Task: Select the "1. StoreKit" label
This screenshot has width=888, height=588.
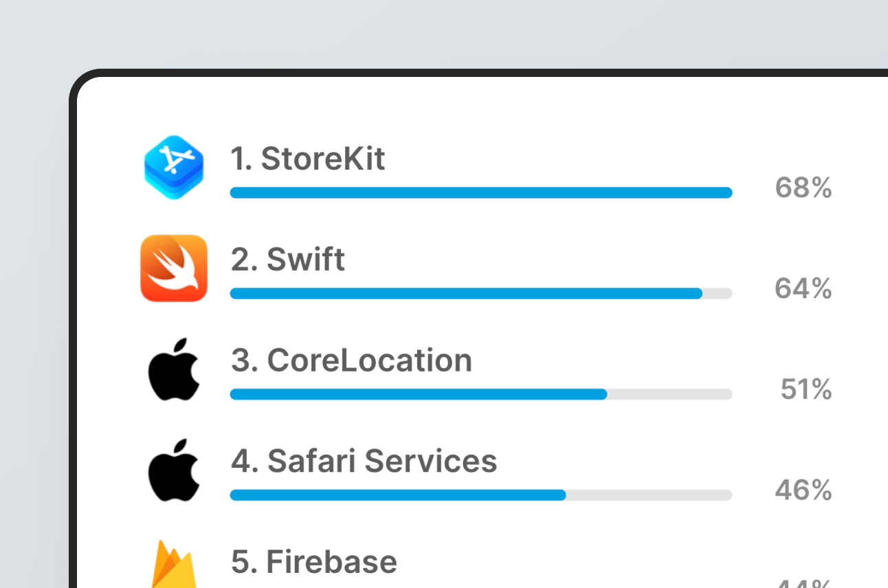Action: pos(307,159)
